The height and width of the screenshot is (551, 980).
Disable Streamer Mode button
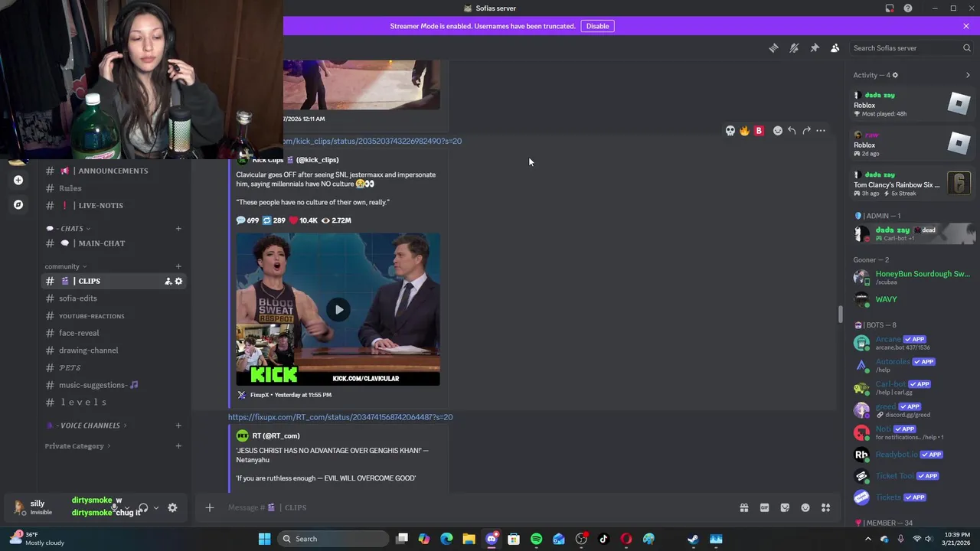597,26
